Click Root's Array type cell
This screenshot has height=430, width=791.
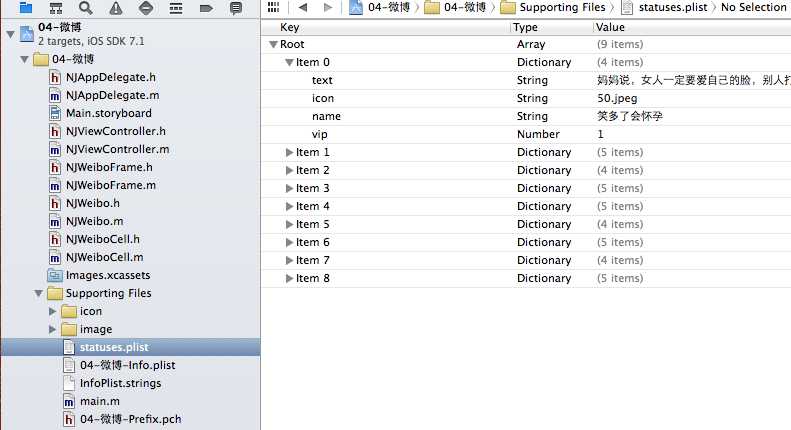click(x=531, y=44)
